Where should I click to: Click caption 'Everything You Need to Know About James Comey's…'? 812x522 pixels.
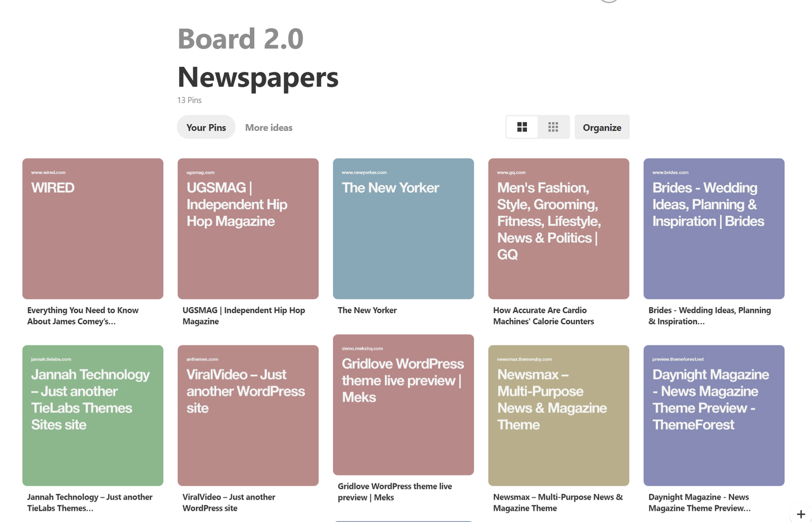pos(83,316)
